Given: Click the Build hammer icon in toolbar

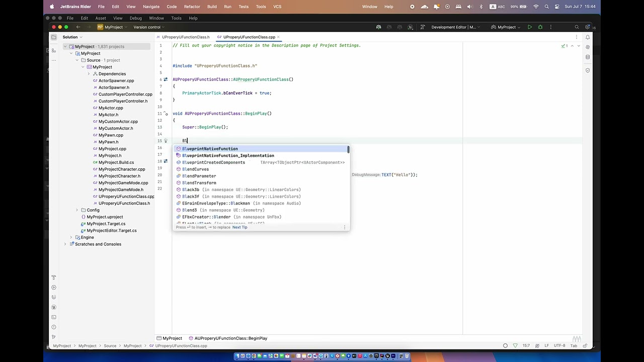Looking at the screenshot, I should [423, 27].
